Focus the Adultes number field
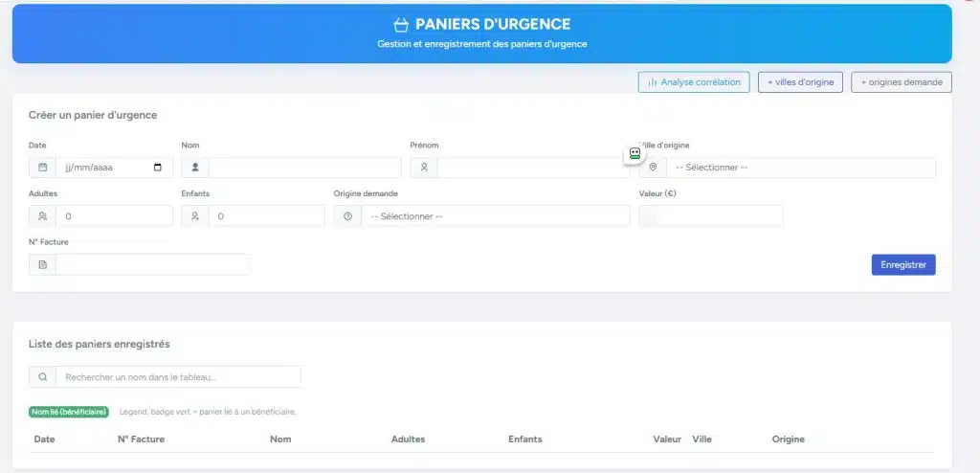The image size is (980, 473). pos(115,215)
